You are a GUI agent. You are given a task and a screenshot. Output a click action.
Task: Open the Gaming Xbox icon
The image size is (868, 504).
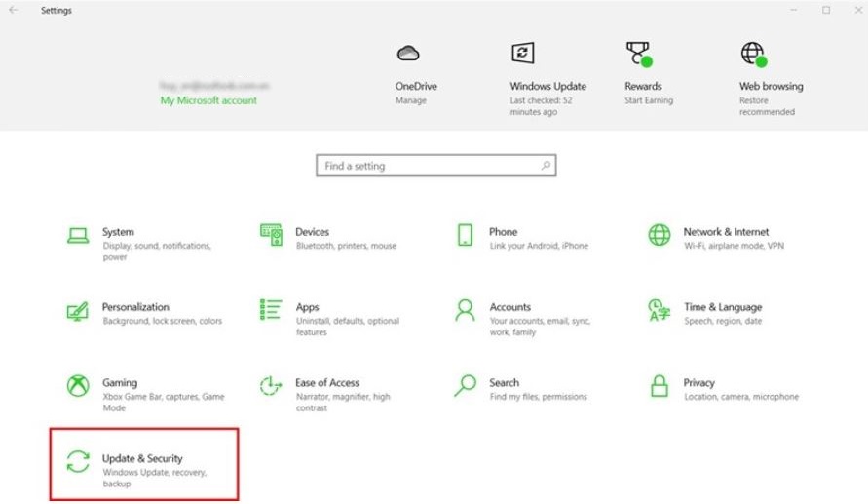[x=78, y=385]
